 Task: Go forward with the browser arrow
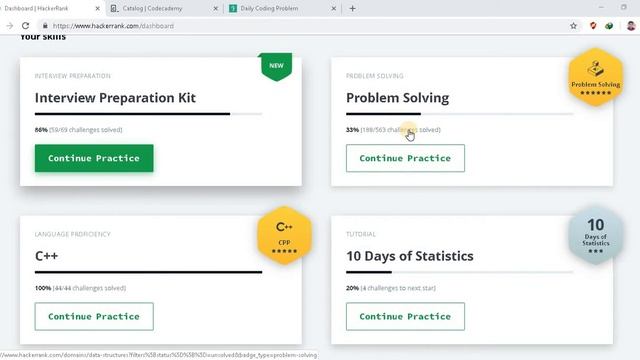9,26
